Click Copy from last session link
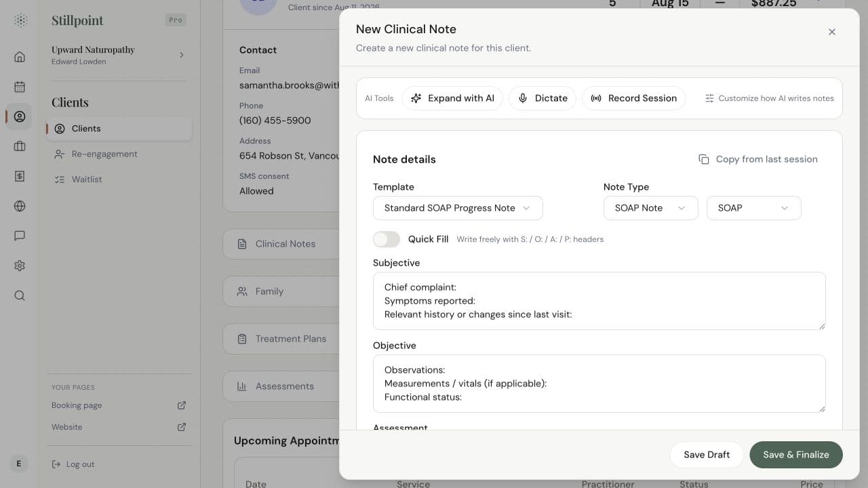This screenshot has height=488, width=868. (x=758, y=159)
